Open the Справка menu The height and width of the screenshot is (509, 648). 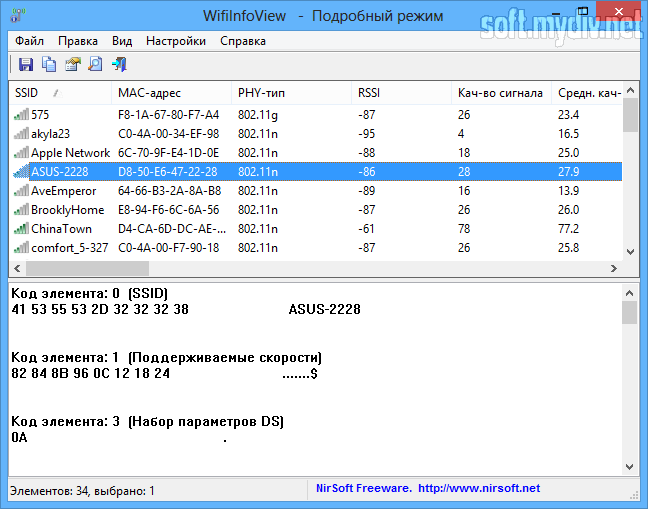coord(243,41)
